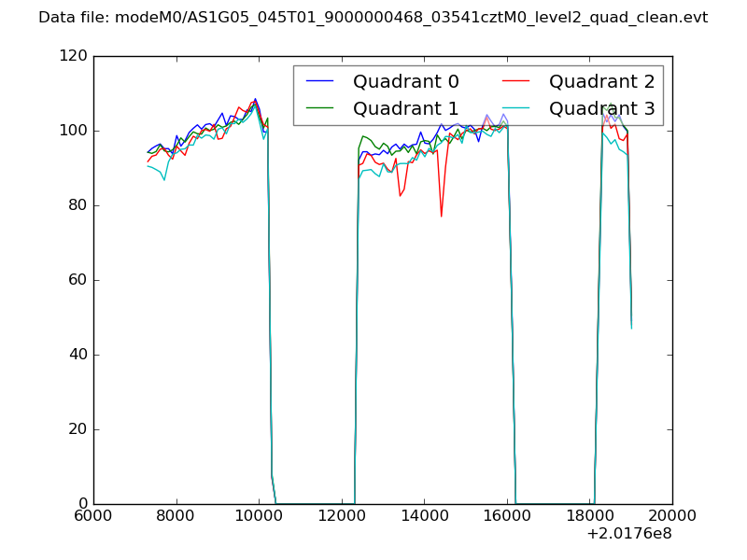Click the Quadrant 2 legend label
747x560 pixels.
pos(601,81)
